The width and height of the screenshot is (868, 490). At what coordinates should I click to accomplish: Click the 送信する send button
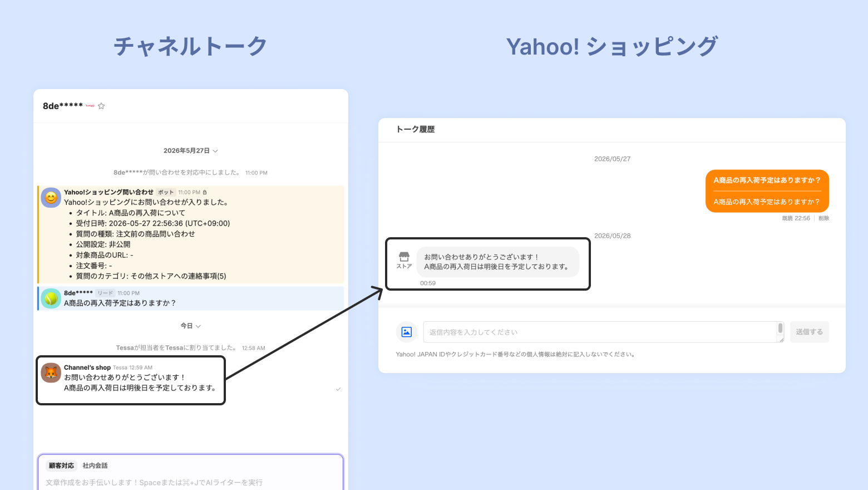coord(810,332)
